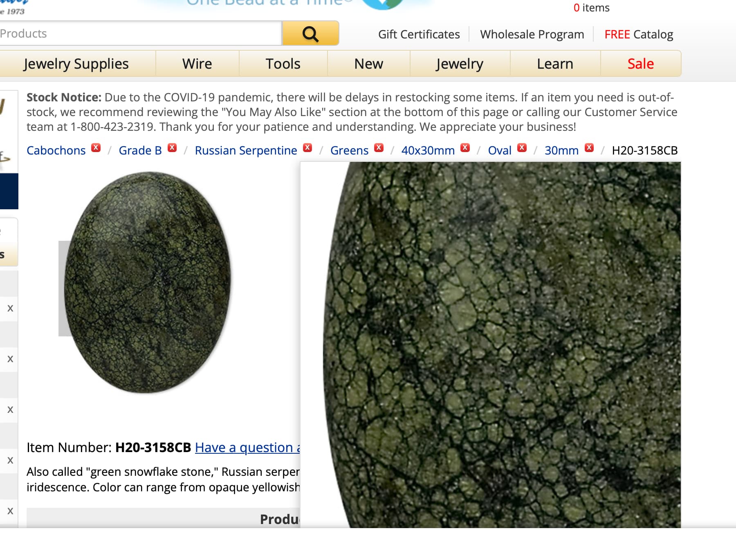Click the H20-3158CB breadcrumb text
This screenshot has width=736, height=560.
pos(644,150)
